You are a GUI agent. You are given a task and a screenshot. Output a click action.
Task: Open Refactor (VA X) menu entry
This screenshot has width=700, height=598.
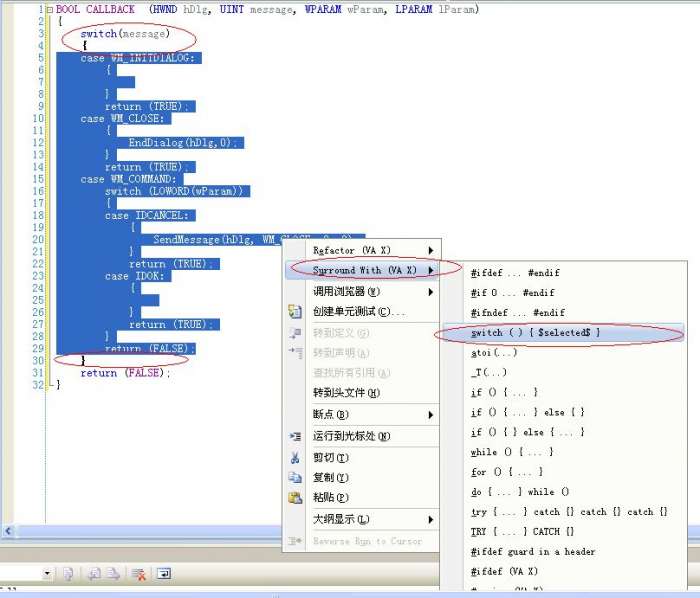click(x=362, y=250)
